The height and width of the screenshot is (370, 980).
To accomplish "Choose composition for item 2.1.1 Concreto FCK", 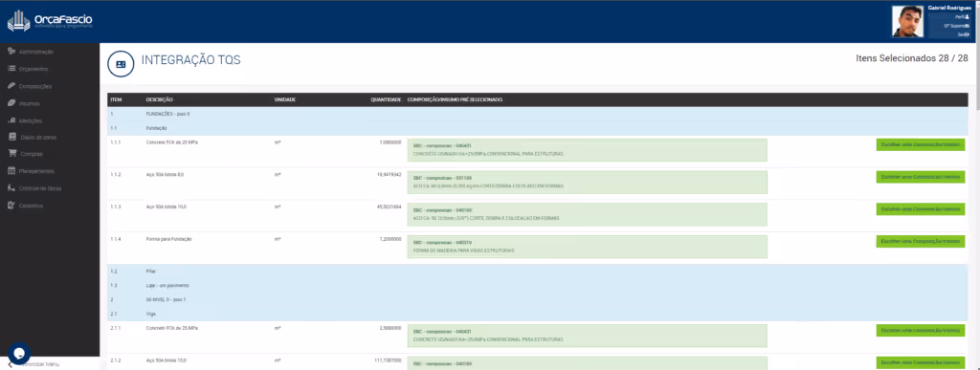I will (920, 330).
